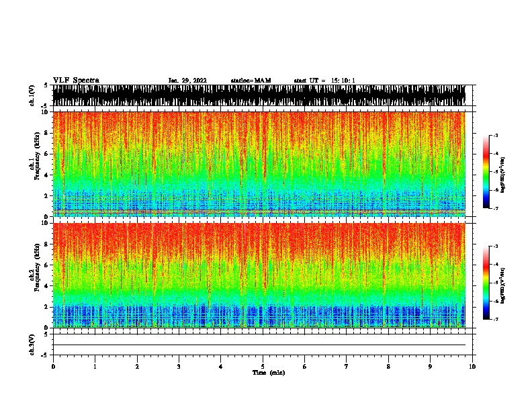
Task: Click the ch.1 frequency tick label "4"
Action: 46,175
